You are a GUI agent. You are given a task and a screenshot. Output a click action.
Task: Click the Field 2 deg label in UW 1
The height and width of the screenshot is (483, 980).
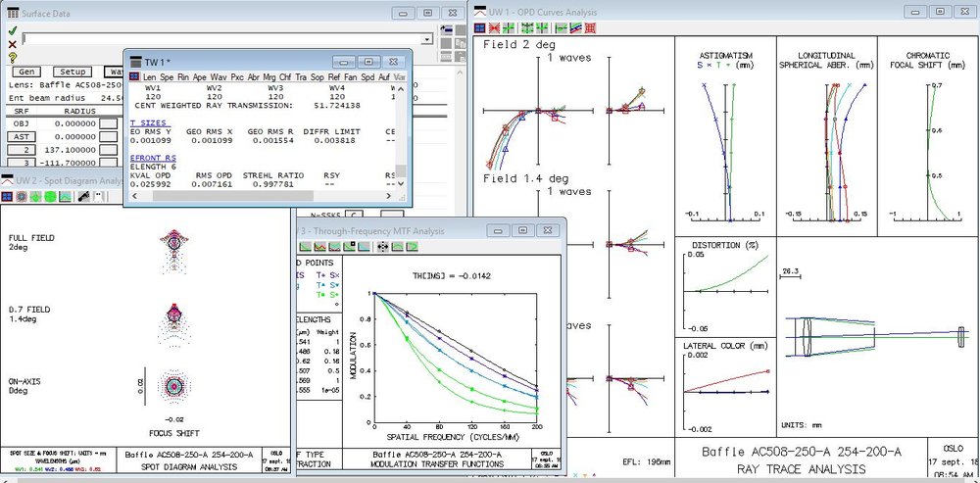(519, 45)
